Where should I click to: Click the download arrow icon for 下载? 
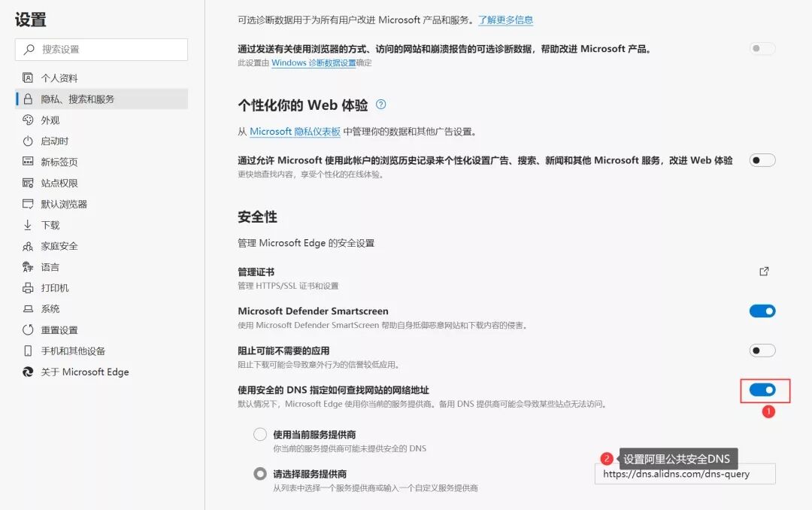[x=28, y=225]
